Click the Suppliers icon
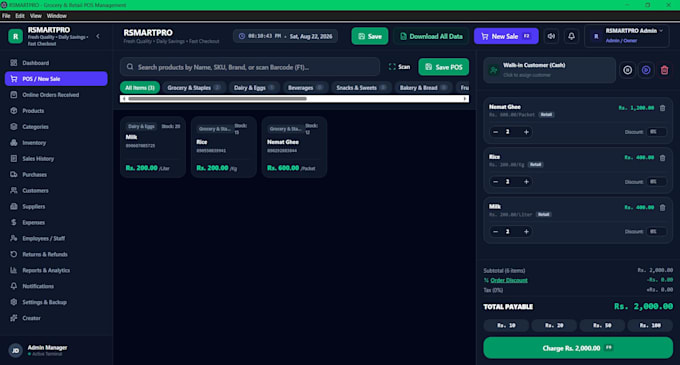Viewport: 680px width, 365px height. coord(14,206)
